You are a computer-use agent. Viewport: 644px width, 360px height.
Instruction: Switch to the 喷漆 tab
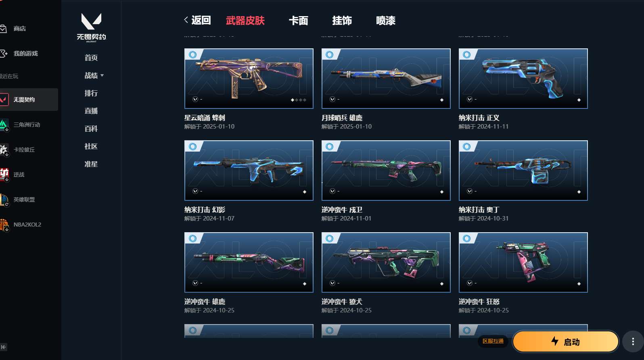(385, 21)
